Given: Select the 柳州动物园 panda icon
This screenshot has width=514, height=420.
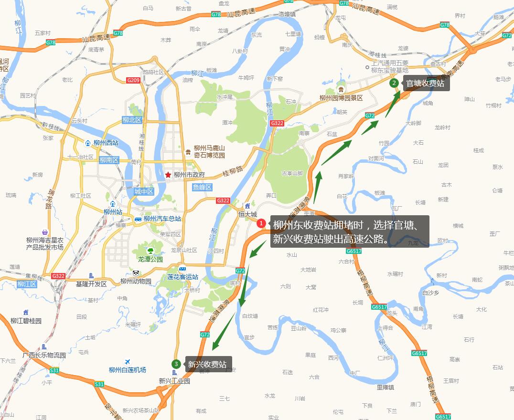Looking at the screenshot, I should tap(136, 273).
